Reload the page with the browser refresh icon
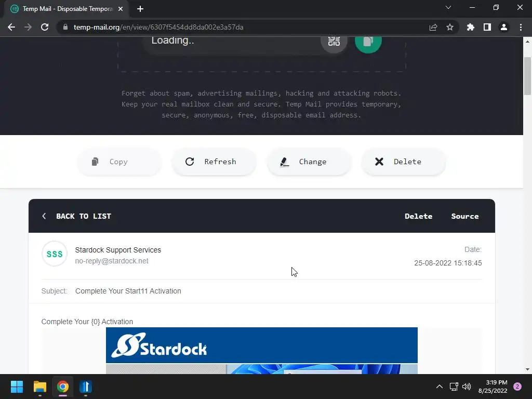 pos(45,27)
